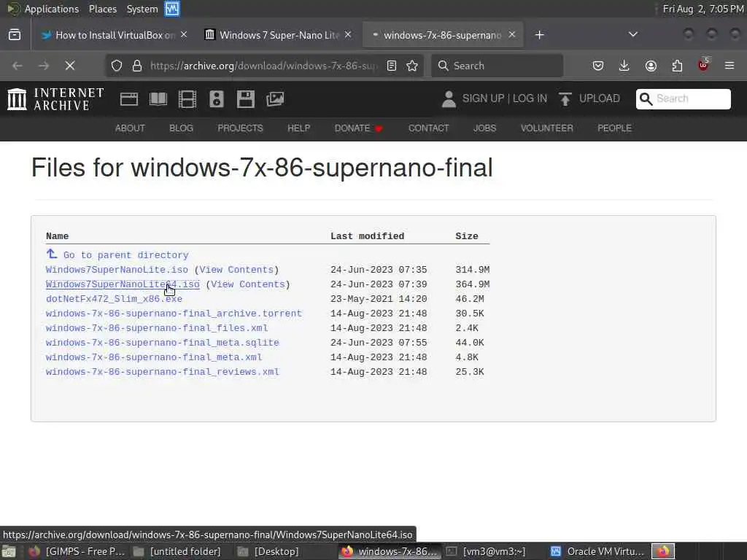Open the Extensions puzzle icon
This screenshot has height=560, width=747.
tap(677, 66)
